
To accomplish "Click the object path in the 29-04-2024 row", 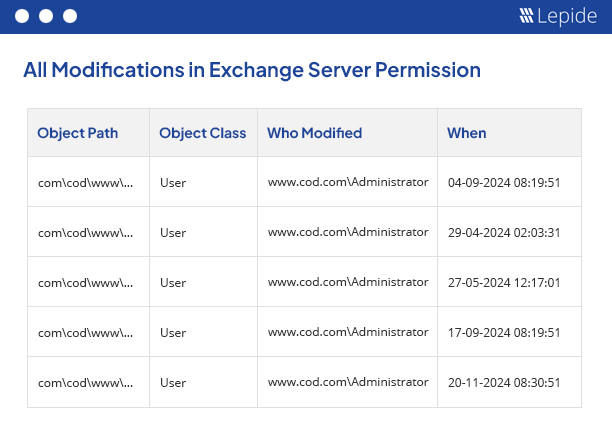I will 85,233.
